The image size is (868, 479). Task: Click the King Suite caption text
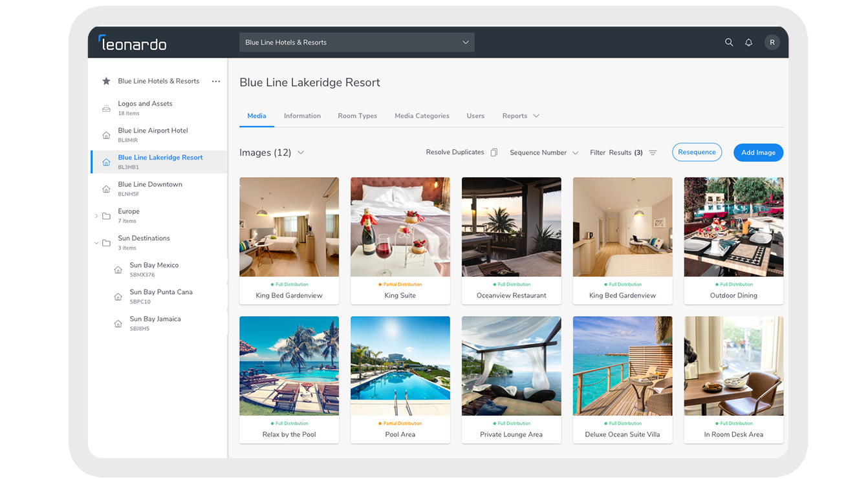[400, 295]
